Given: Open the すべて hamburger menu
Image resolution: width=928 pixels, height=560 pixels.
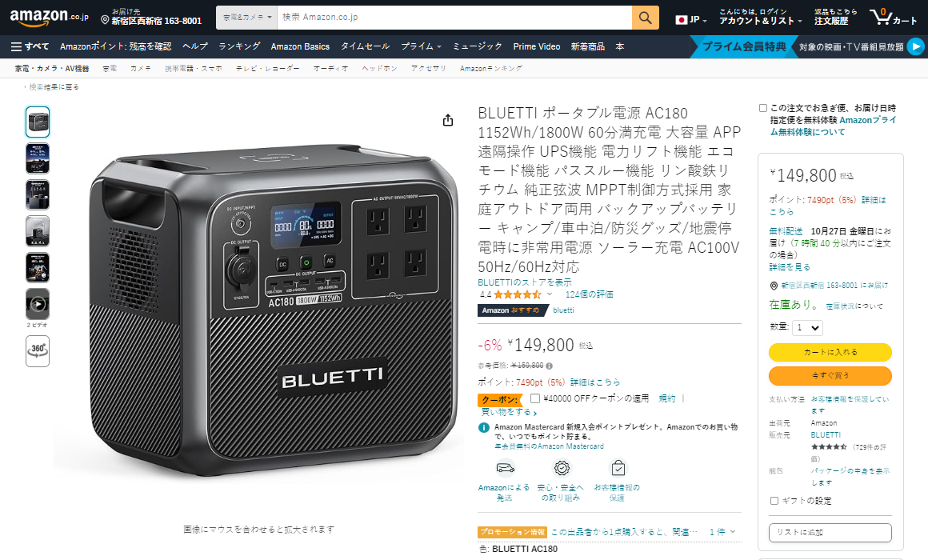Looking at the screenshot, I should click(x=30, y=46).
